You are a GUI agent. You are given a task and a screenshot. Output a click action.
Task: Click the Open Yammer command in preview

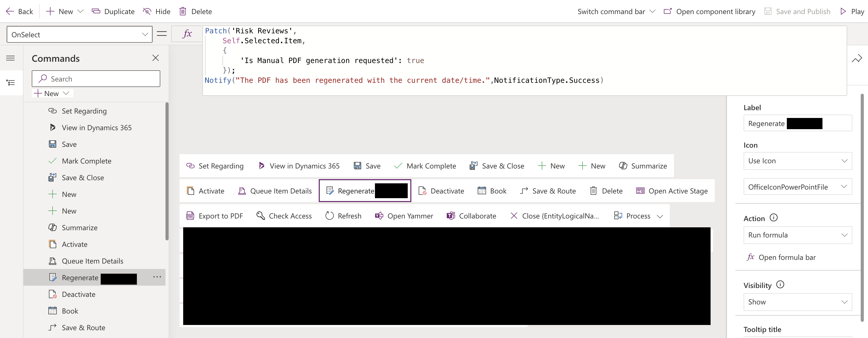[404, 216]
